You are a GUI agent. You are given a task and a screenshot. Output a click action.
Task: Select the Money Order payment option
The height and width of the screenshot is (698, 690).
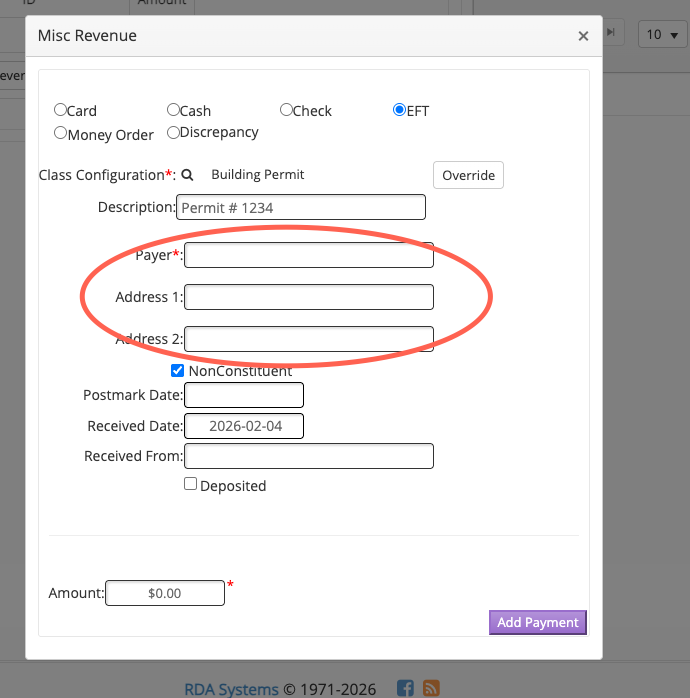(60, 133)
